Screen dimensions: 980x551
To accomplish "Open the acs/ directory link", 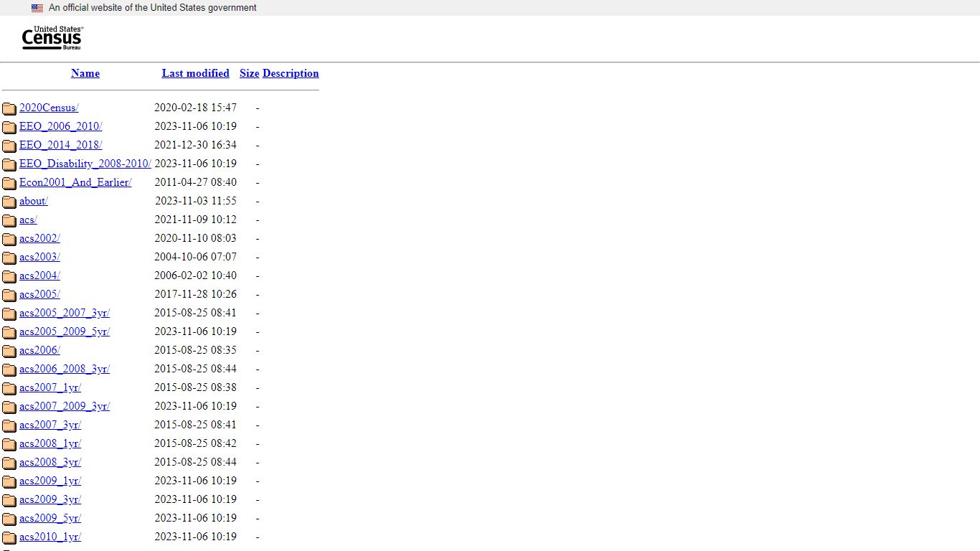I will [28, 220].
